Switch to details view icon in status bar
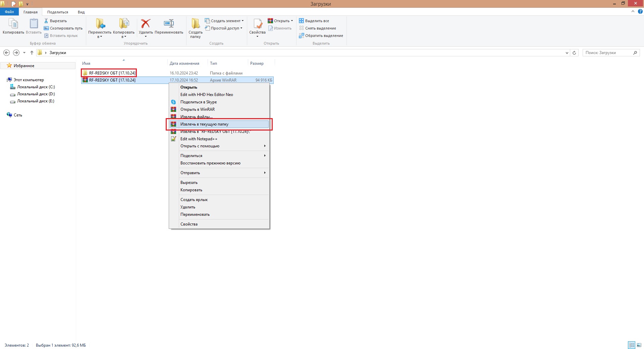This screenshot has width=644, height=349. tap(632, 345)
